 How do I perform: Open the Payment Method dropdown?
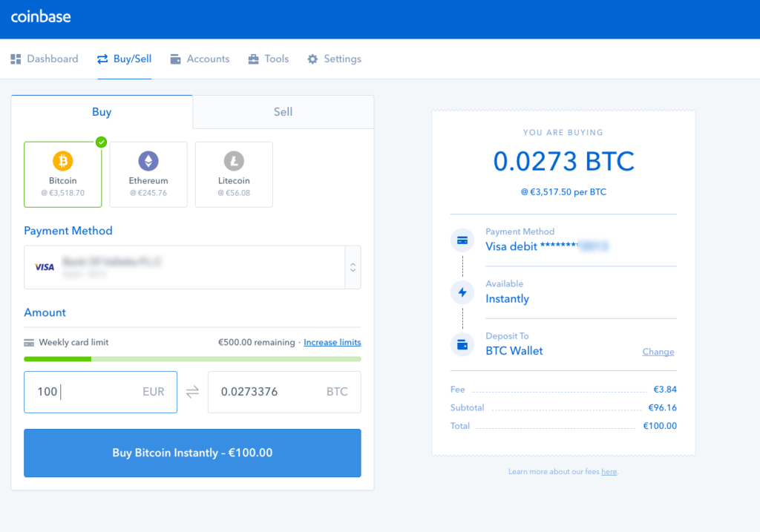(192, 267)
